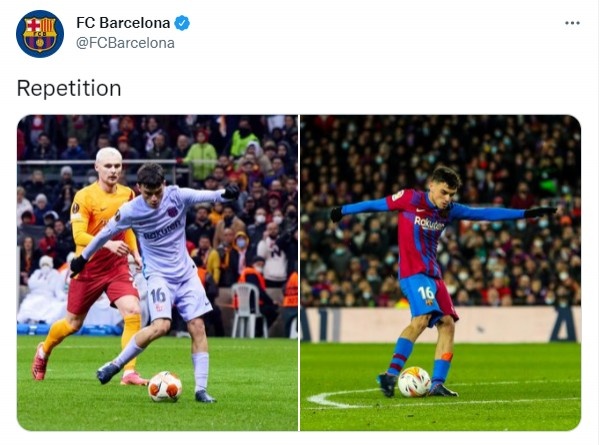600x445 pixels.
Task: Click the soccer ball in left photo
Action: [165, 386]
